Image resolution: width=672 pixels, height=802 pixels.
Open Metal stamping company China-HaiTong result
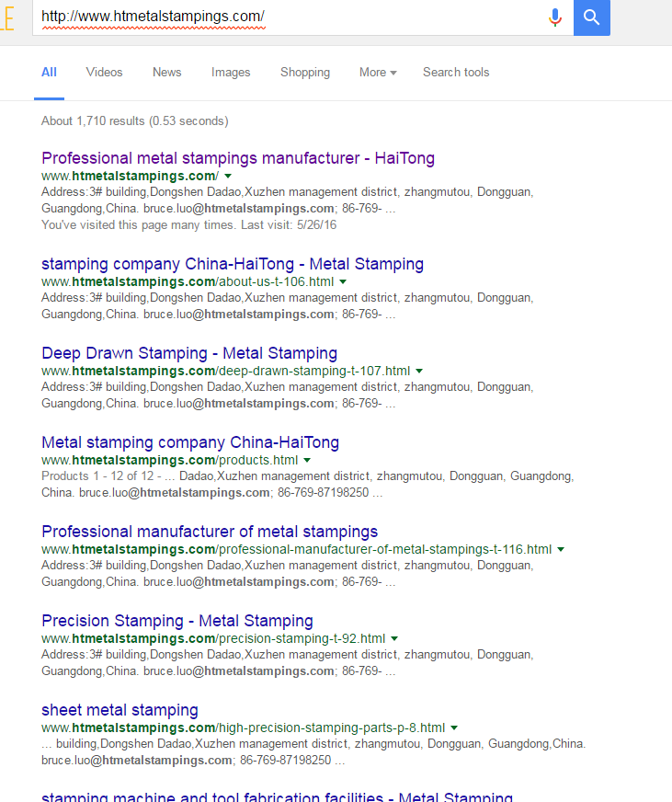[190, 442]
